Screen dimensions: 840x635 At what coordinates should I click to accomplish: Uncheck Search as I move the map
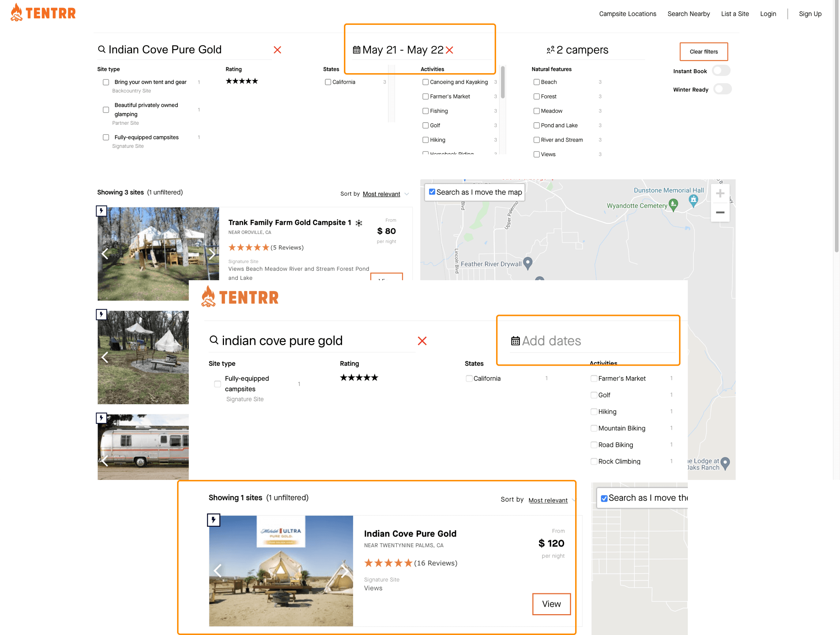432,192
